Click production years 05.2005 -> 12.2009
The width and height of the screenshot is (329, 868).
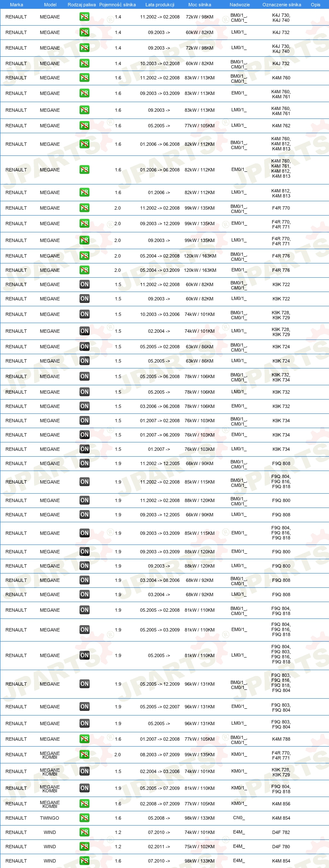(160, 684)
